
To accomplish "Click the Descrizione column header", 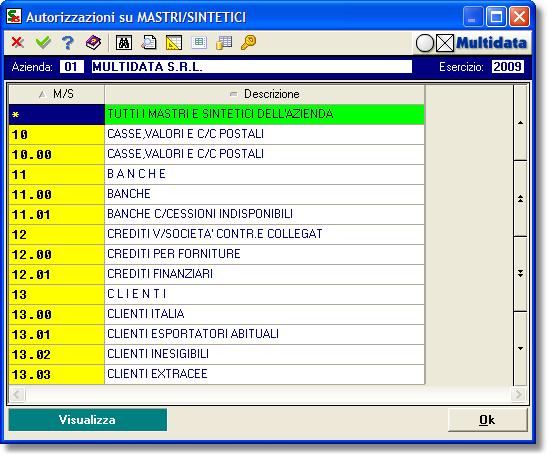I will pyautogui.click(x=265, y=94).
